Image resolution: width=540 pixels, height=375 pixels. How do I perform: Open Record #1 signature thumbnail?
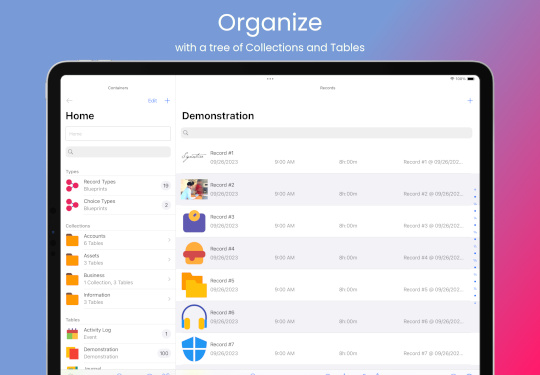coord(194,157)
